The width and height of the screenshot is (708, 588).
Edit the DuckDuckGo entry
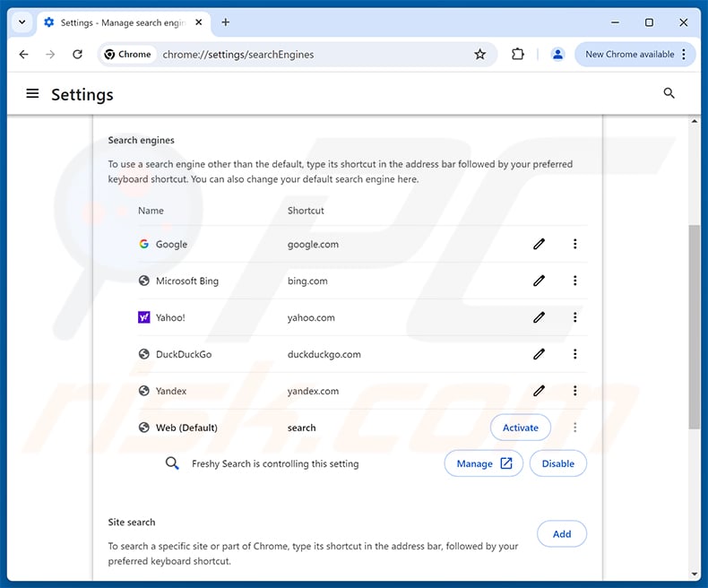[539, 354]
